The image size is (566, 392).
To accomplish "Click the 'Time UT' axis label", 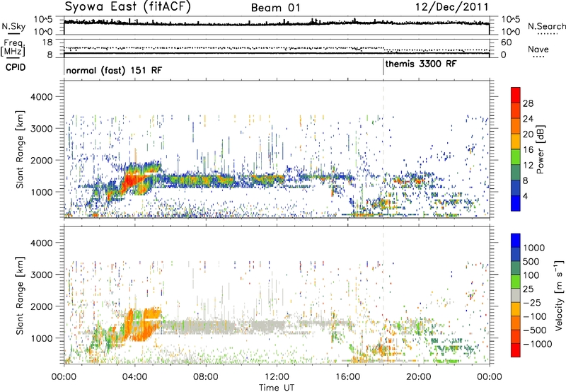I will pyautogui.click(x=277, y=388).
